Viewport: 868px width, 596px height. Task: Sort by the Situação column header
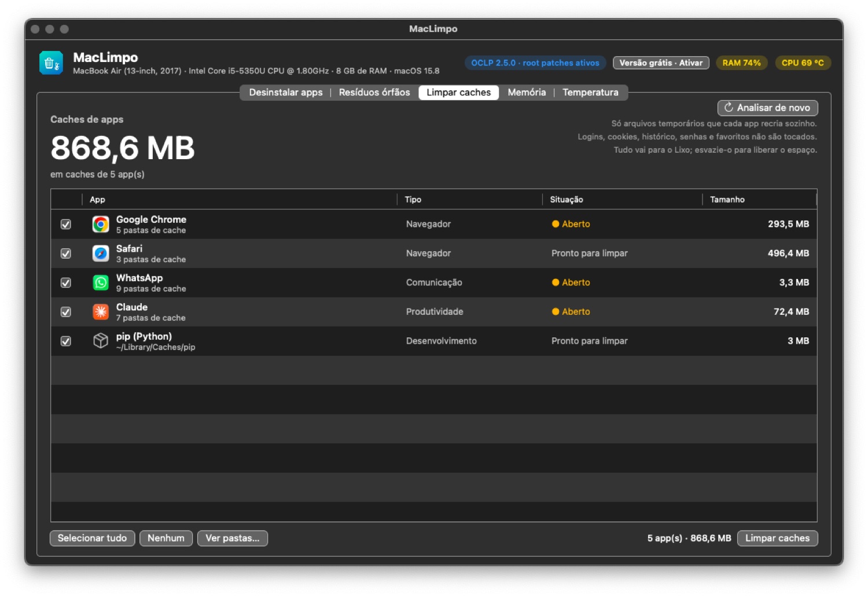click(622, 200)
